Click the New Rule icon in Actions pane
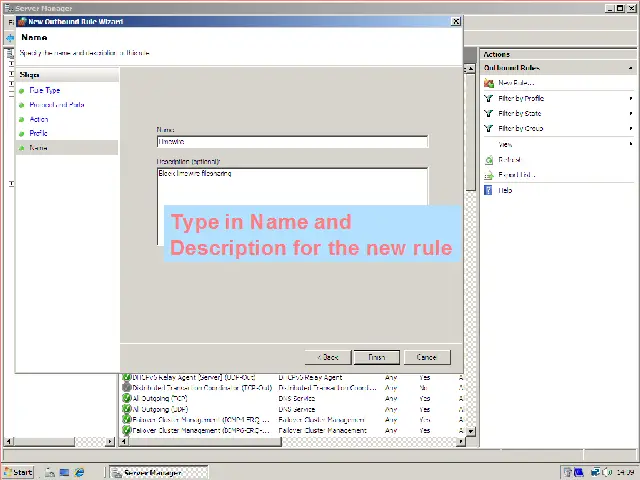Image resolution: width=640 pixels, height=480 pixels. click(x=489, y=83)
